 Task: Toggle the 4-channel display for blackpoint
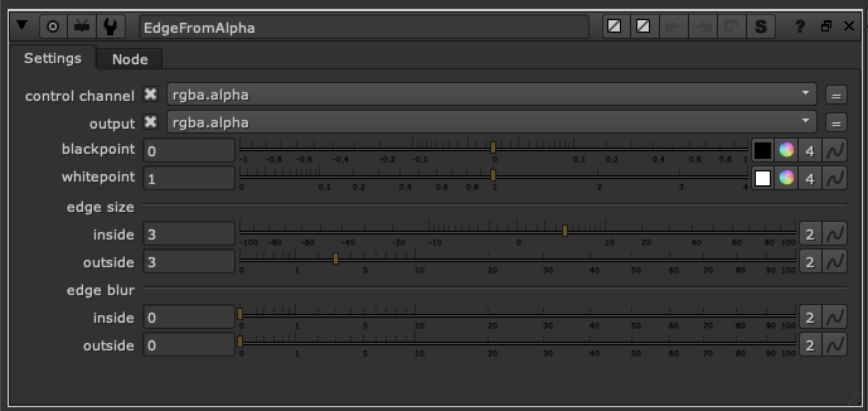[x=810, y=150]
